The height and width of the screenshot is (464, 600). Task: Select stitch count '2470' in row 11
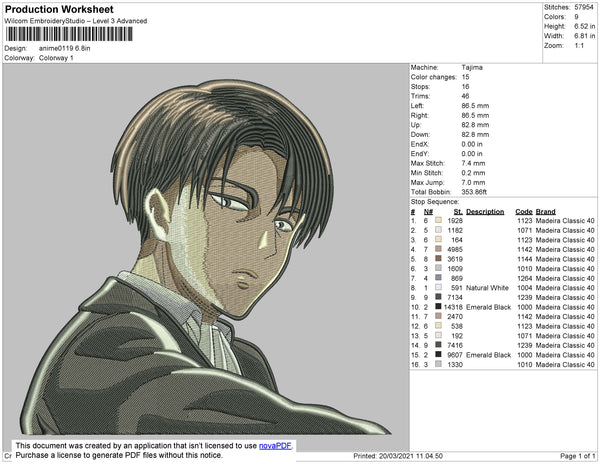point(455,317)
